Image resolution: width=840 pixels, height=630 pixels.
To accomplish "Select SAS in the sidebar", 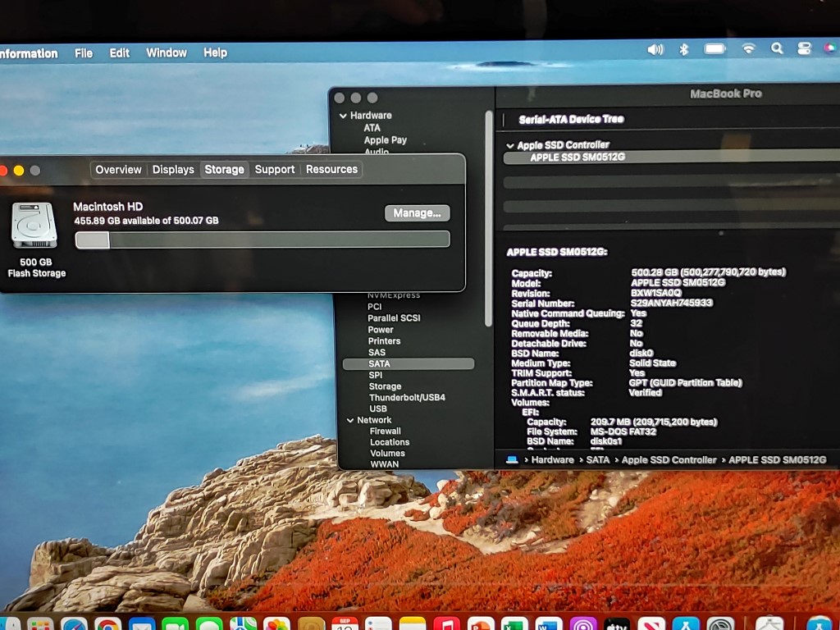I will click(x=377, y=353).
